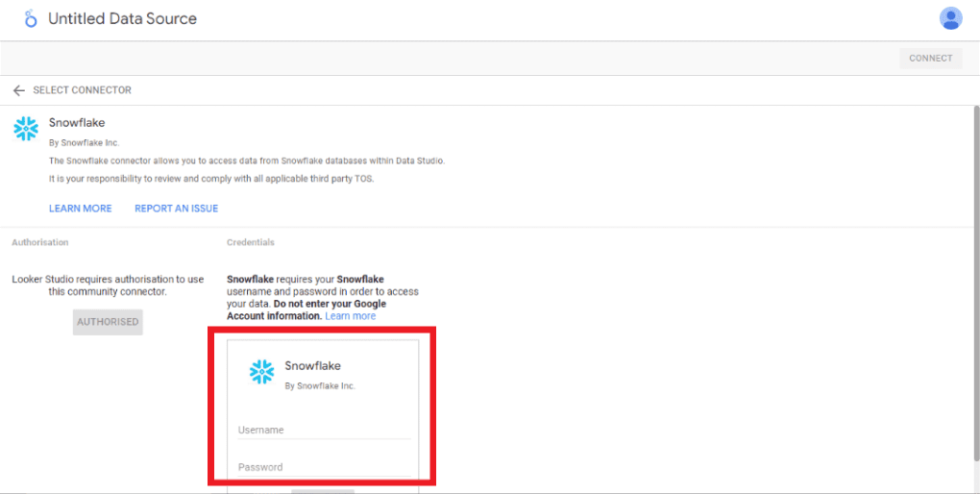Click the vertical page scrollbar
The image size is (980, 494).
point(976,282)
